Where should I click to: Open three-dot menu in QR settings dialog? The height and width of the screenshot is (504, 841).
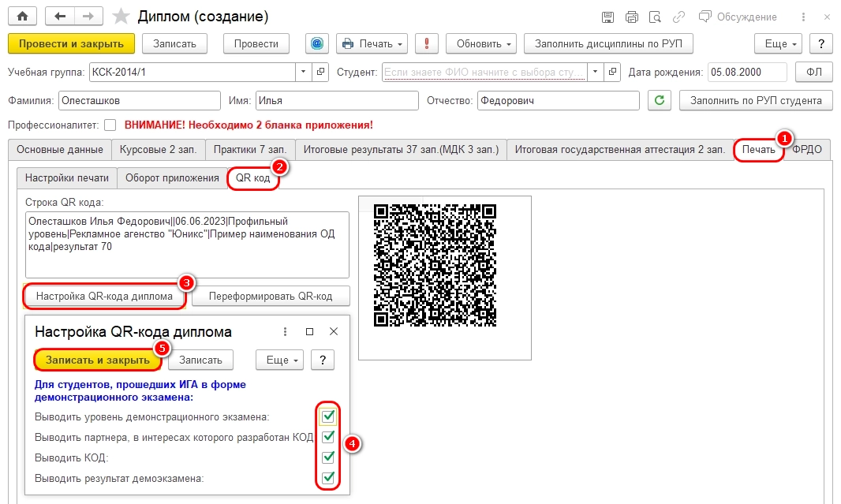[285, 332]
